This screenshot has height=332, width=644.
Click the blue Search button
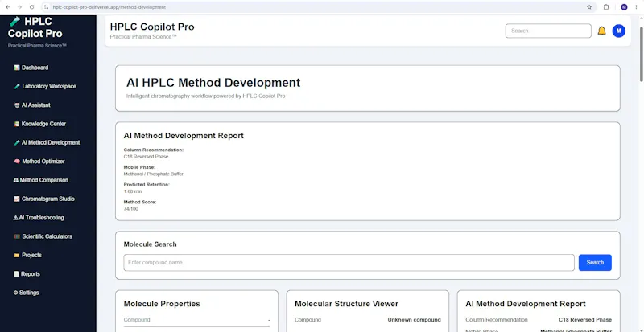pyautogui.click(x=595, y=263)
